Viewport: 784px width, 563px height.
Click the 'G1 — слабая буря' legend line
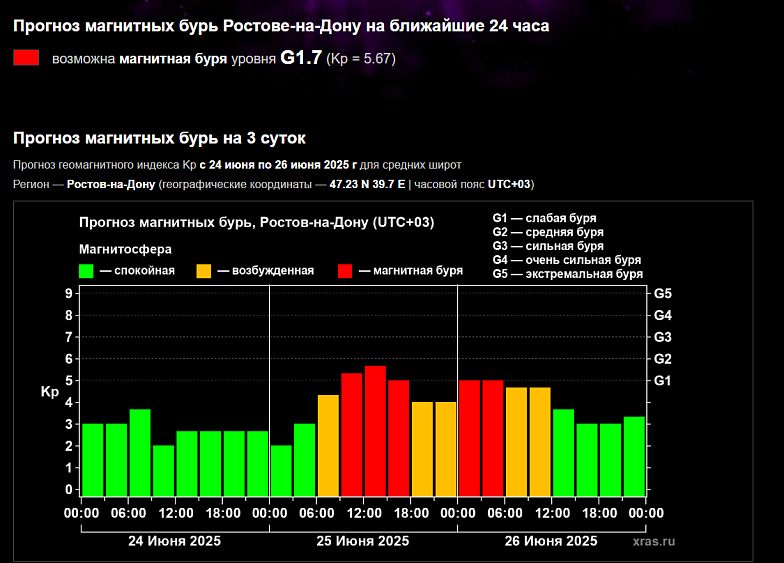pos(544,218)
